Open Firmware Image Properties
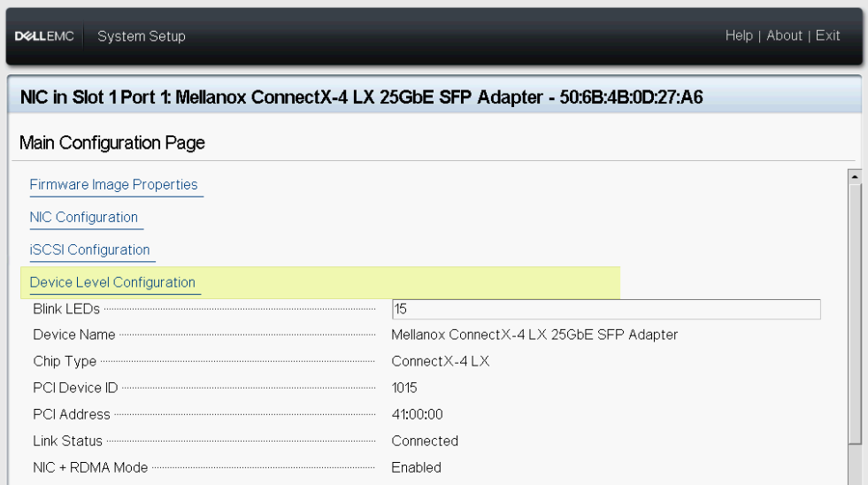 114,185
